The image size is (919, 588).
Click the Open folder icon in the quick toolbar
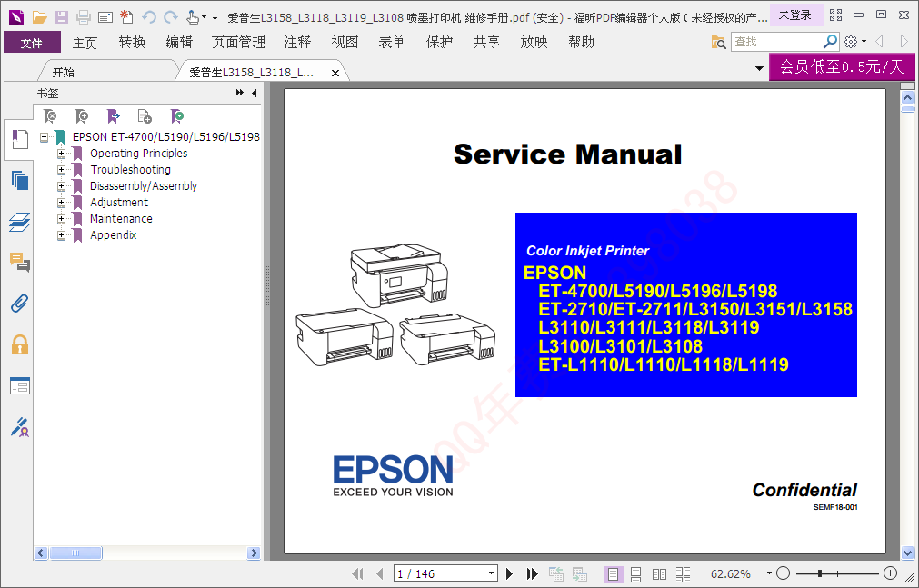[x=39, y=17]
